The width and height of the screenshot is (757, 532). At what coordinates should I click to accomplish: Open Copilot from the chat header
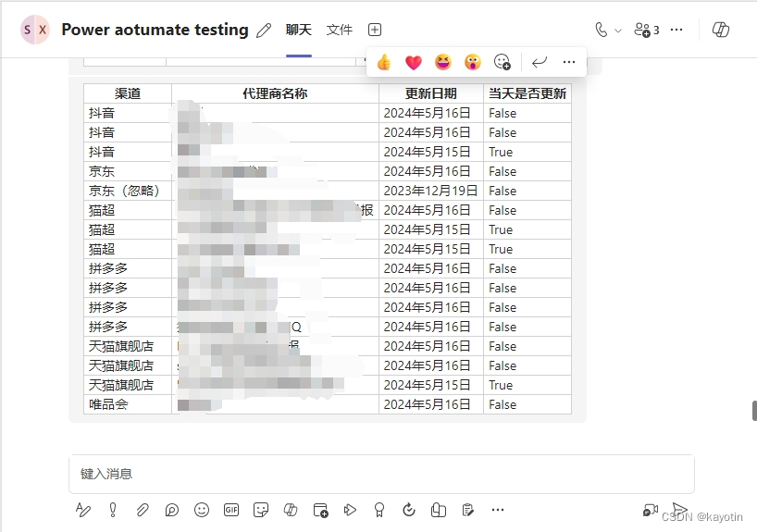pos(721,30)
